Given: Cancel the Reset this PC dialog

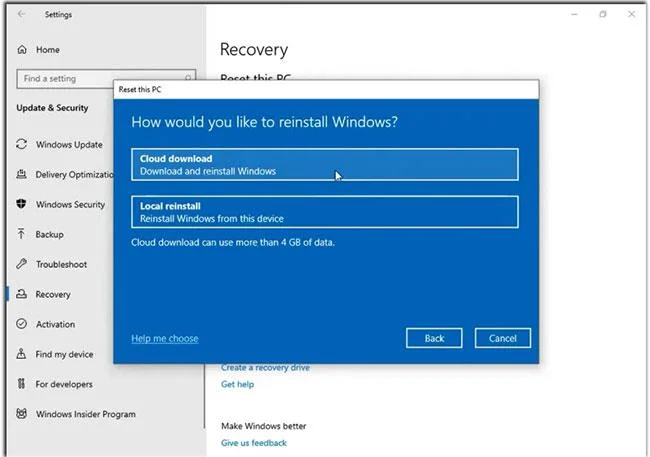Looking at the screenshot, I should click(x=502, y=338).
